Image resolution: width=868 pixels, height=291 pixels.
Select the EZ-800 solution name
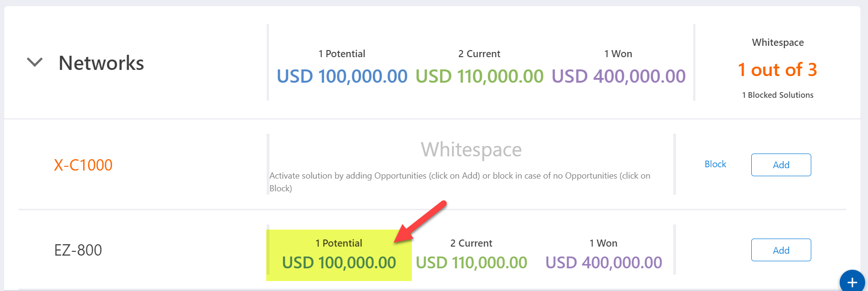(78, 250)
